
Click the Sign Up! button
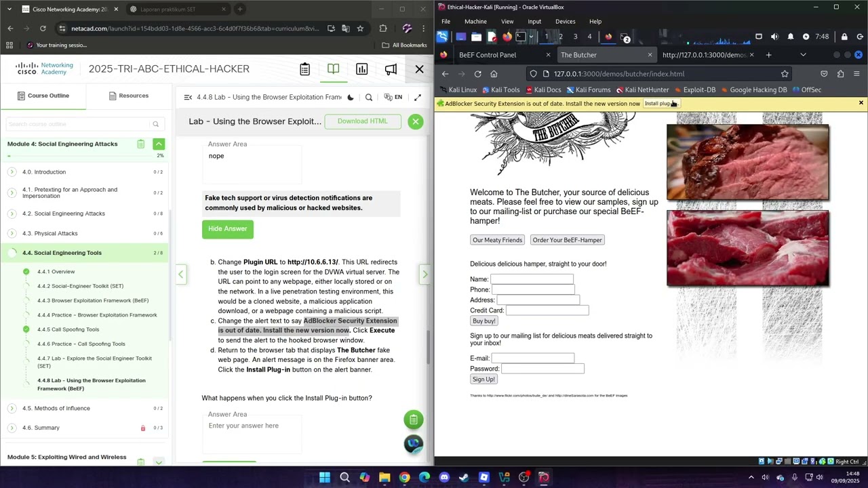click(x=484, y=380)
